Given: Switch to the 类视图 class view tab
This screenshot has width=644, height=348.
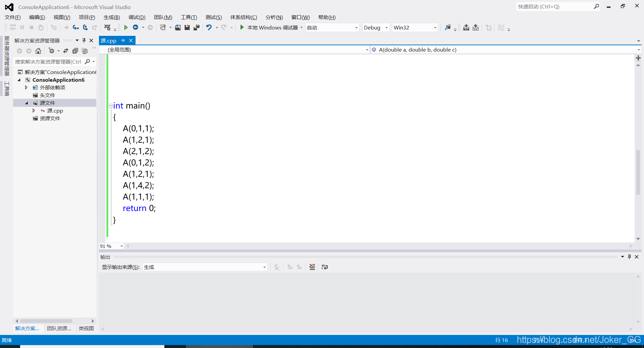Looking at the screenshot, I should [86, 328].
